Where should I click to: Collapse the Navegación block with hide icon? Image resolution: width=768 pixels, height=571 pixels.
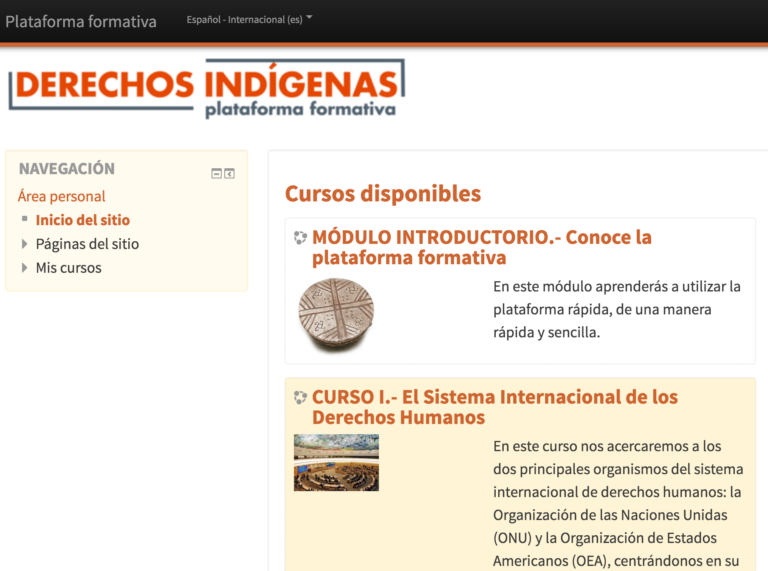pyautogui.click(x=216, y=173)
